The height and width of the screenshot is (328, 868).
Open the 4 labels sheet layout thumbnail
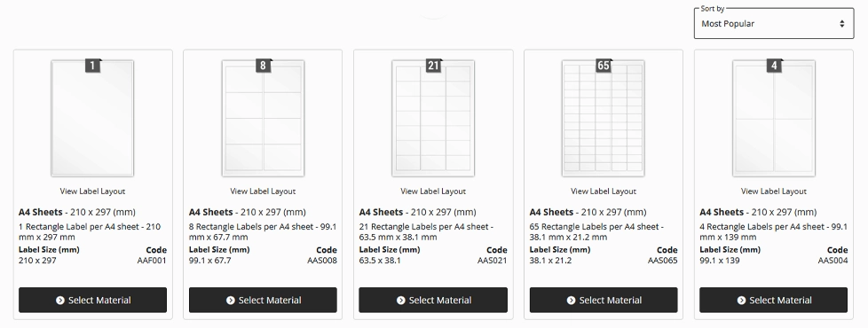[774, 119]
